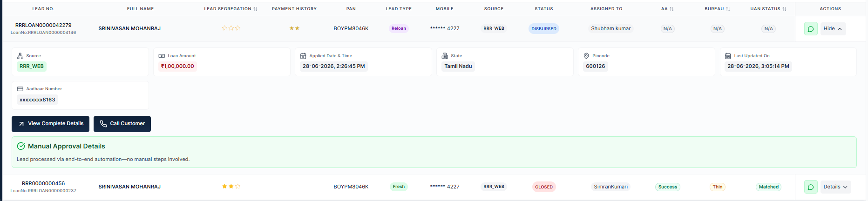
Task: Click the Aadhaar Number card icon
Action: tap(20, 89)
